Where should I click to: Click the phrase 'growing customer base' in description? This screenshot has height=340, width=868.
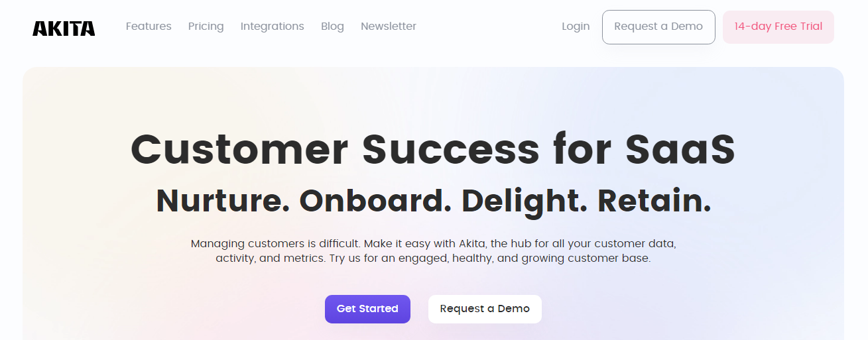586,258
